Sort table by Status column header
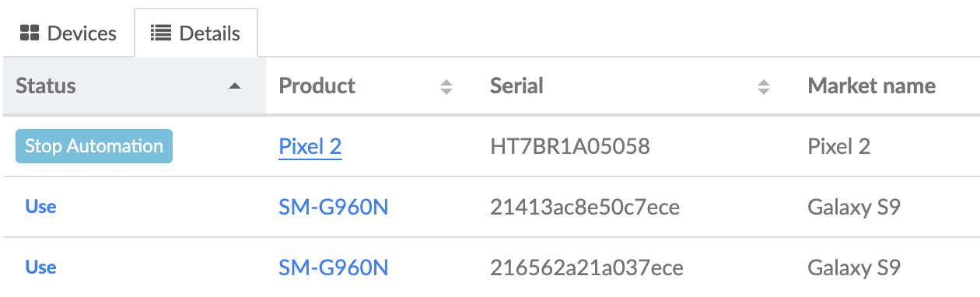The width and height of the screenshot is (980, 297). point(134,86)
